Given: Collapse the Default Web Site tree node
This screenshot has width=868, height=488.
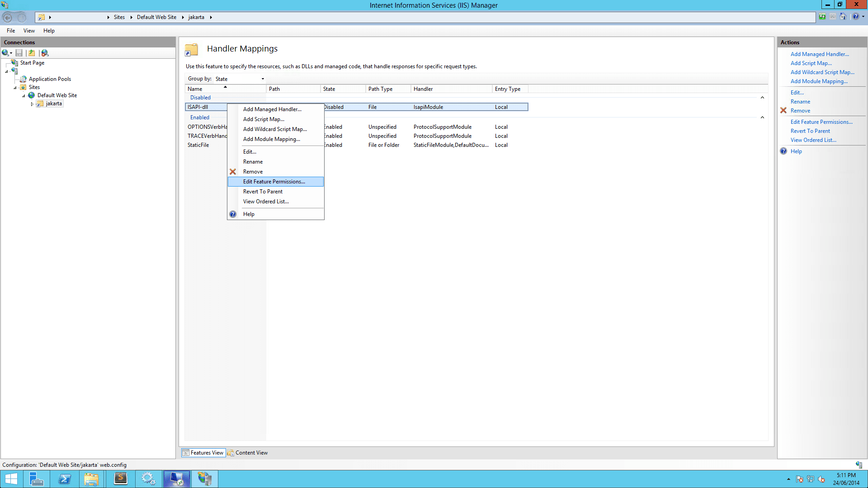Looking at the screenshot, I should (24, 96).
